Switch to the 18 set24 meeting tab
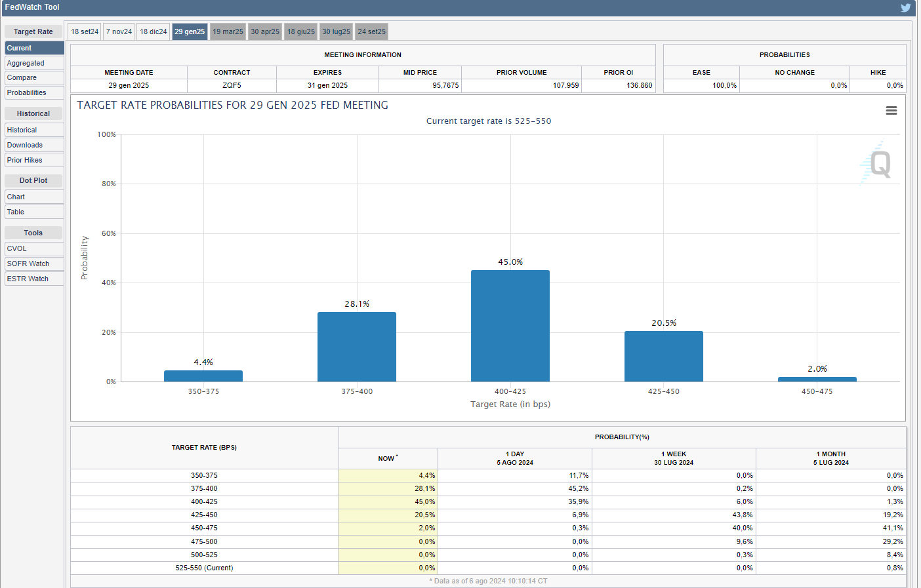The width and height of the screenshot is (921, 588). pyautogui.click(x=85, y=31)
